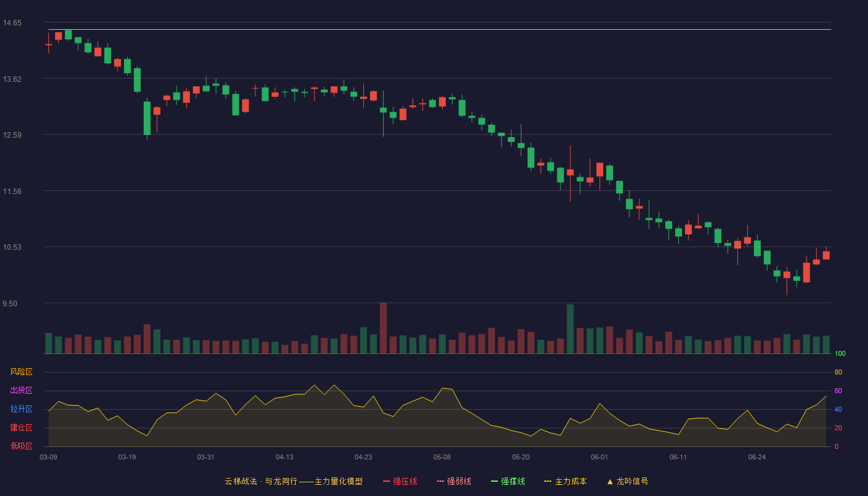Click the 04-23 date axis label

363,457
